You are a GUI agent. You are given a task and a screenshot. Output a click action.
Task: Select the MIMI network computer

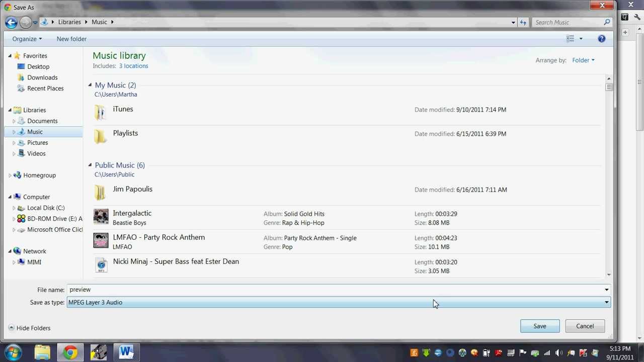point(34,262)
